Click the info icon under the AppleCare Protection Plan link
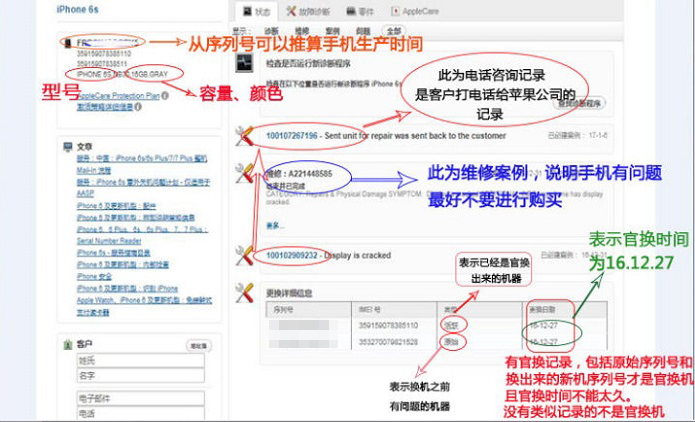 coord(138,107)
